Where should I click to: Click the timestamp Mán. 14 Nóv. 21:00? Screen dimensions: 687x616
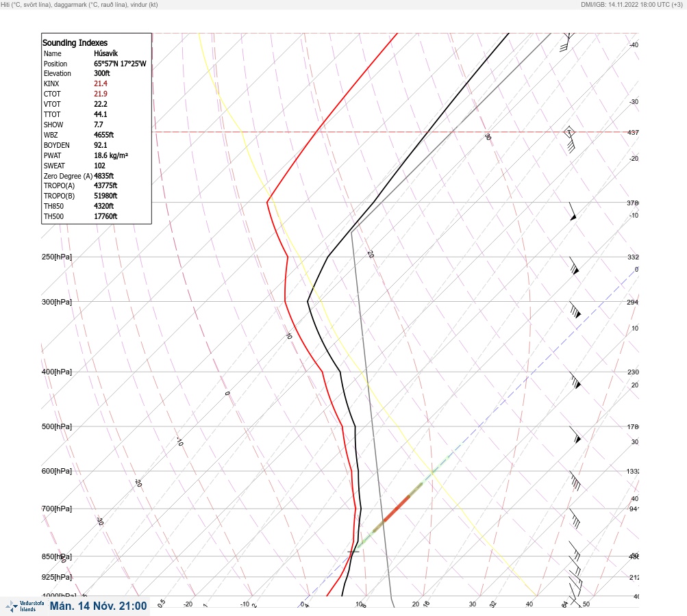pos(98,606)
